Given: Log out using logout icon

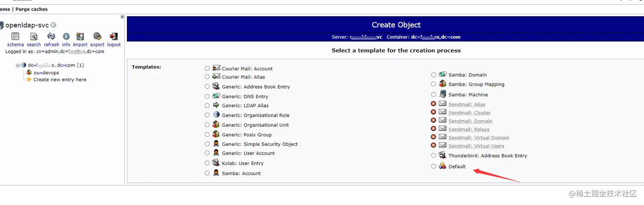Looking at the screenshot, I should point(114,36).
